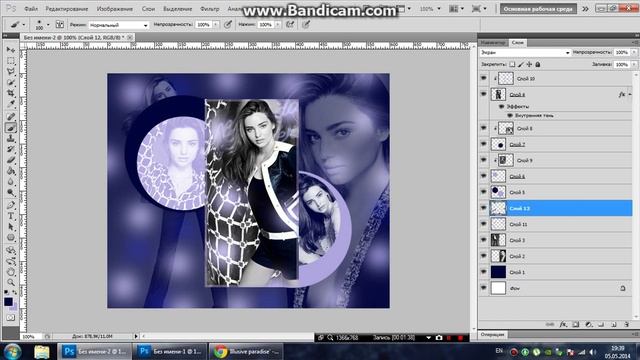This screenshot has height=360, width=640.
Task: Open Нажим flow value arrow
Action: click(x=278, y=25)
